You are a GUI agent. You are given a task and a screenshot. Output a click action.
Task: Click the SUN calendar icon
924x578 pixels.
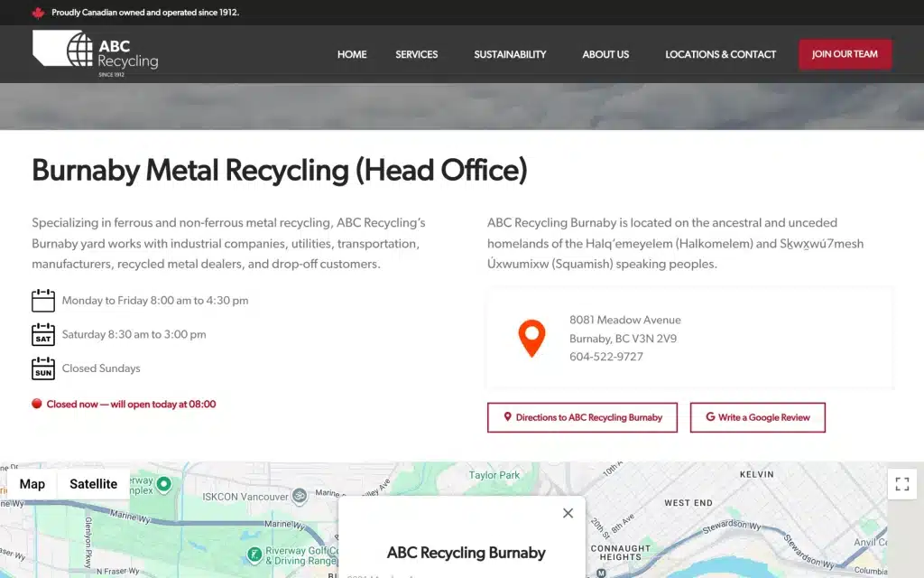(43, 368)
